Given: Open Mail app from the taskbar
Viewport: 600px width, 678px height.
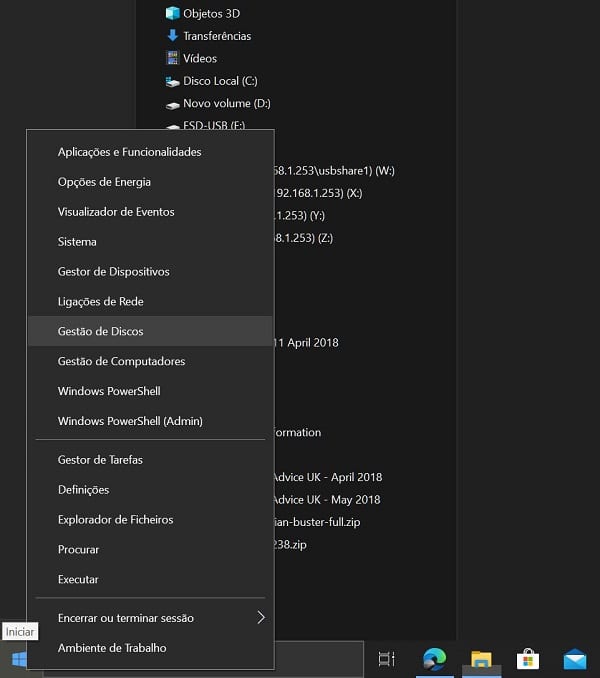Looking at the screenshot, I should 575,659.
